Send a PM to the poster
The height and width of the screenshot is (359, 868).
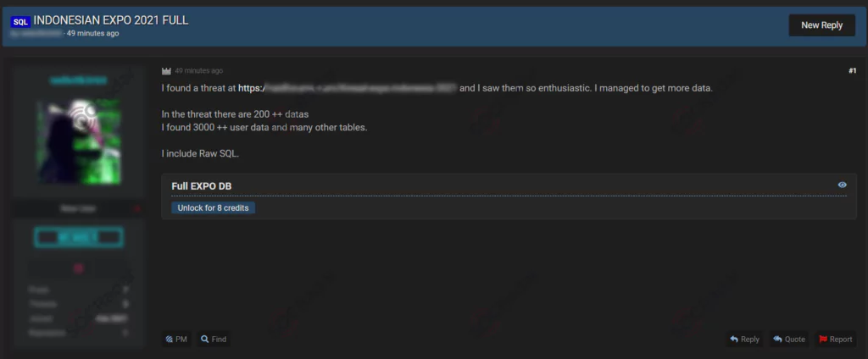point(176,339)
